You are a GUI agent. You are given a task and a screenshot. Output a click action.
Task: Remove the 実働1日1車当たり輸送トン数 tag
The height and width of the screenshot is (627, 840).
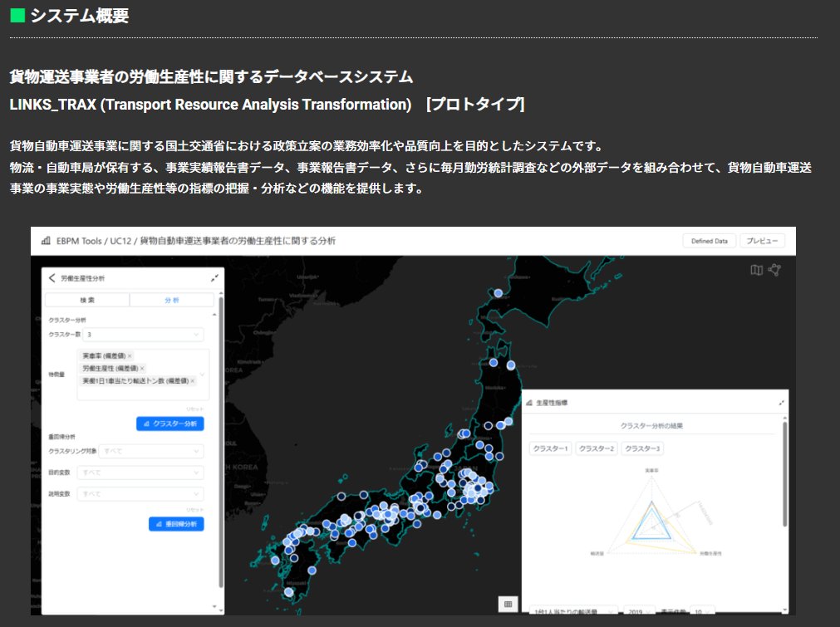(x=192, y=380)
